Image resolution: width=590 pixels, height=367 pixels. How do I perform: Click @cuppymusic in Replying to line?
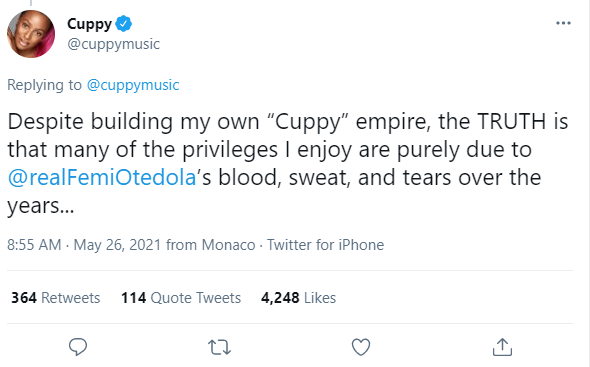[133, 85]
